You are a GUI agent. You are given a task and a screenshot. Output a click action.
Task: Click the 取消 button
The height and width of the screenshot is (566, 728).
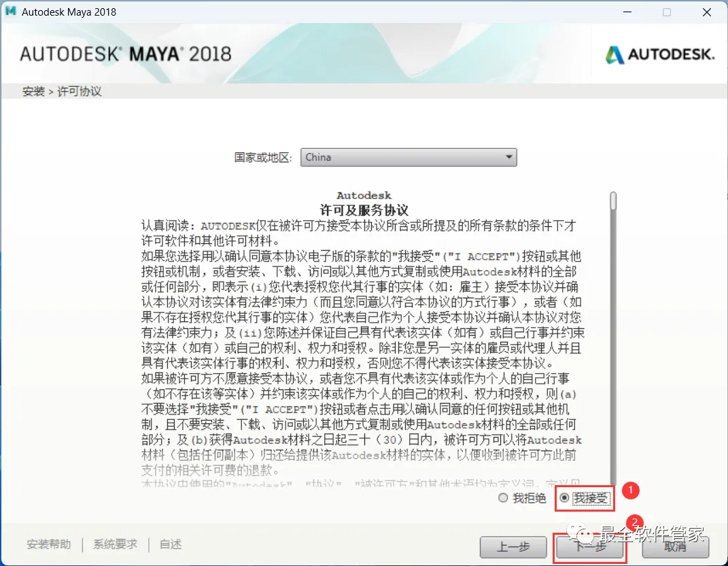[x=675, y=548]
